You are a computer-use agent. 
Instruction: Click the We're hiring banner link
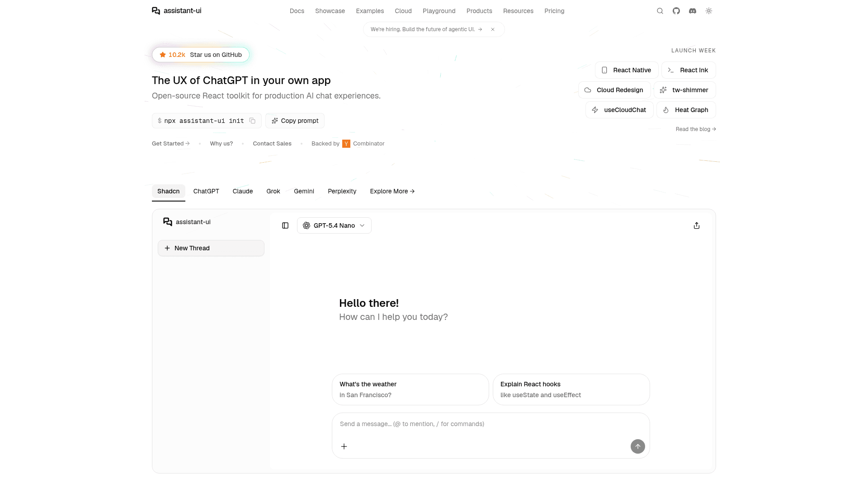[426, 29]
